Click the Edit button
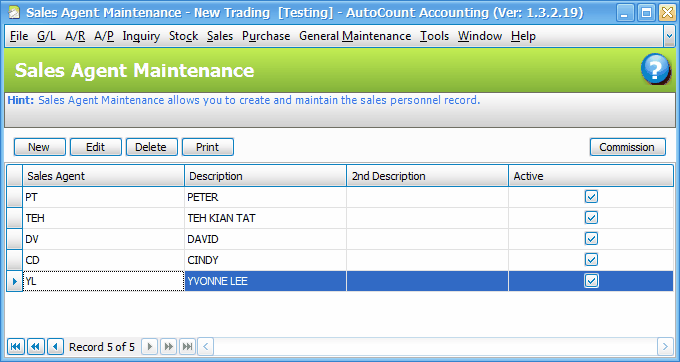 click(95, 147)
